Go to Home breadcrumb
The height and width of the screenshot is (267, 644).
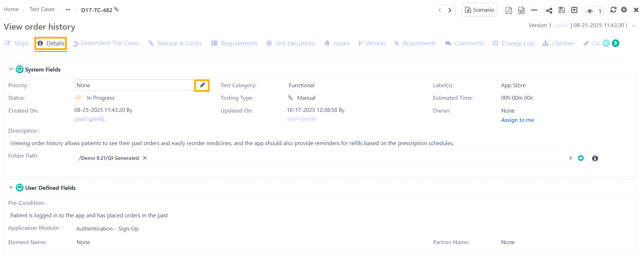click(x=11, y=9)
